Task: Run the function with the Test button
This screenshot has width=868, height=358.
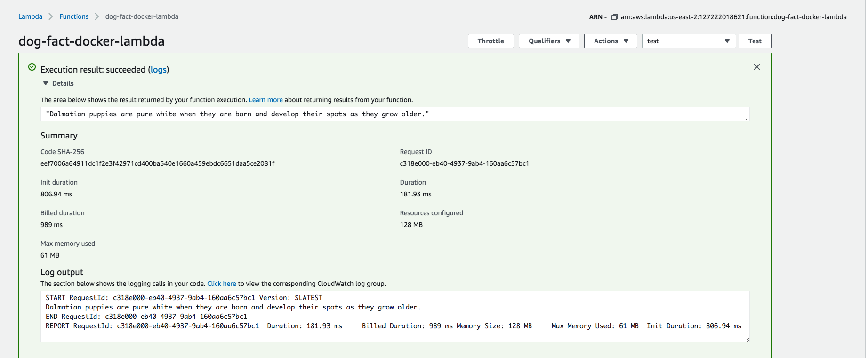Action: (754, 41)
